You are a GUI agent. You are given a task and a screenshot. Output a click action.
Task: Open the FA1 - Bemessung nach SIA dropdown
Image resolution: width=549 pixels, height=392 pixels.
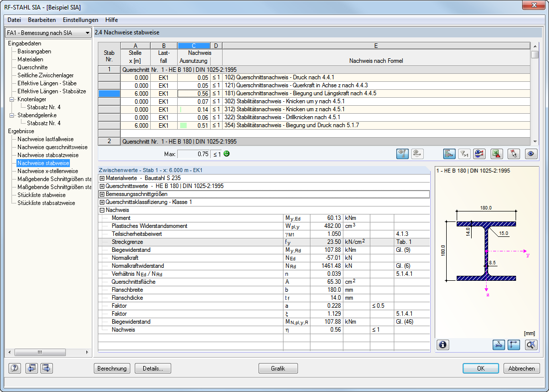pos(48,32)
